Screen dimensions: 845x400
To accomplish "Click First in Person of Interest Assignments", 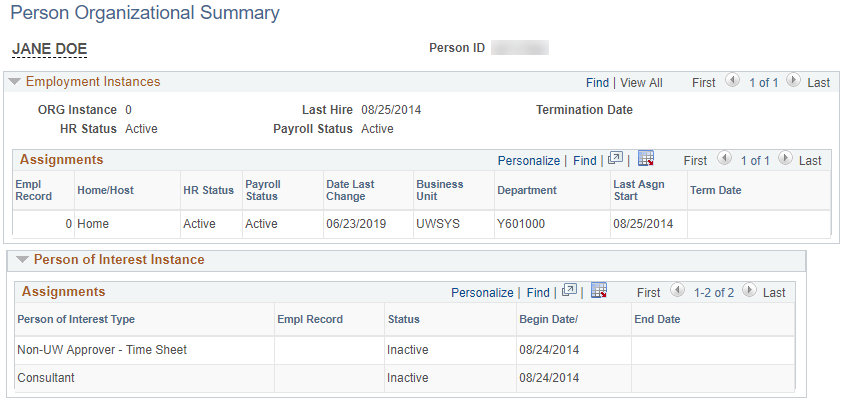I will pos(648,293).
